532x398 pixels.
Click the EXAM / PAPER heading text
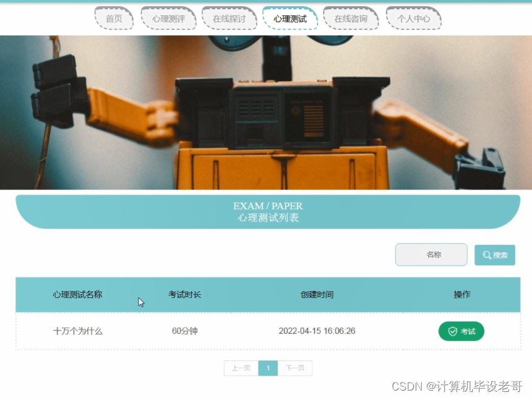(268, 206)
